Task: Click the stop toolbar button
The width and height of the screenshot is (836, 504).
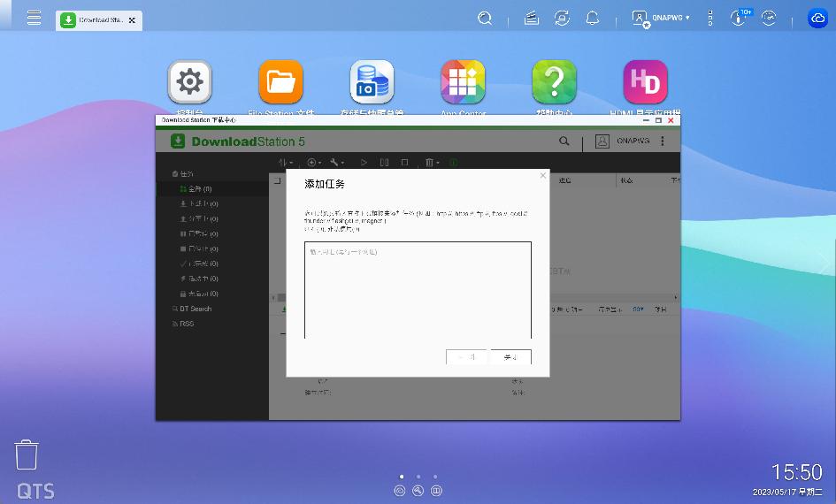Action: pyautogui.click(x=404, y=163)
